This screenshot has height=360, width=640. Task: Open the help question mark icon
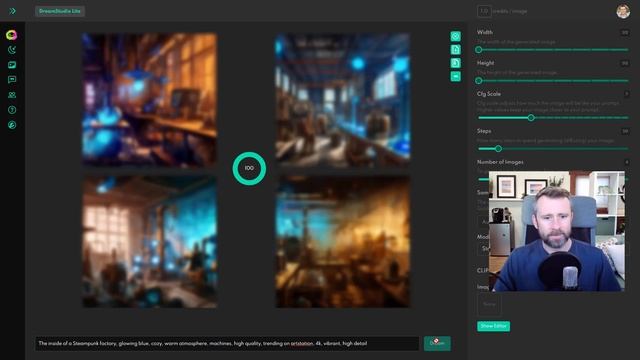(x=12, y=110)
